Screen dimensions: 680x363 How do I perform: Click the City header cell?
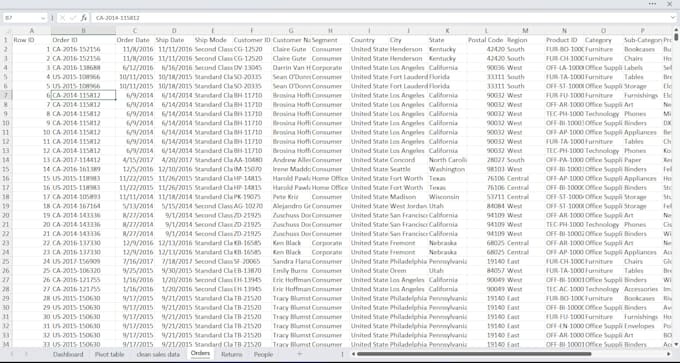coord(408,40)
